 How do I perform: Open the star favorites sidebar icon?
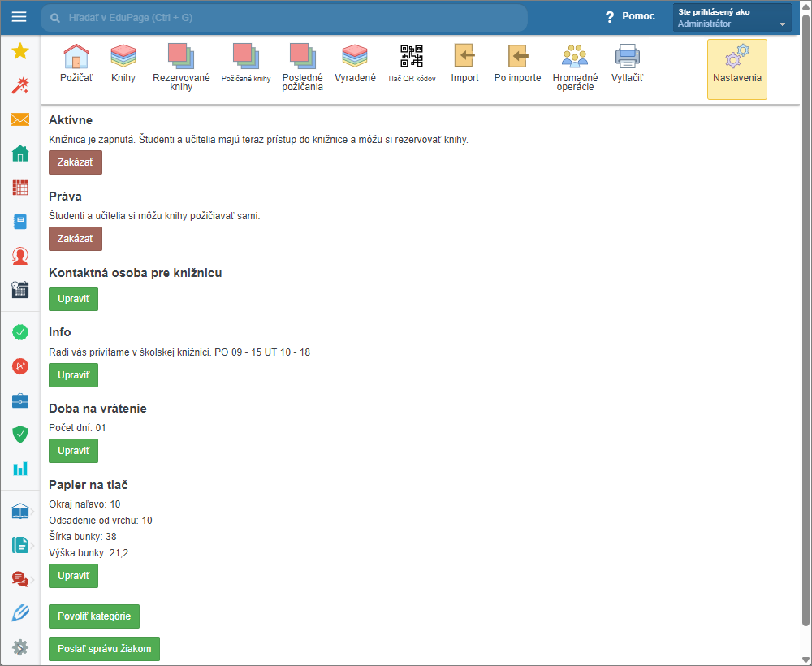pyautogui.click(x=20, y=51)
